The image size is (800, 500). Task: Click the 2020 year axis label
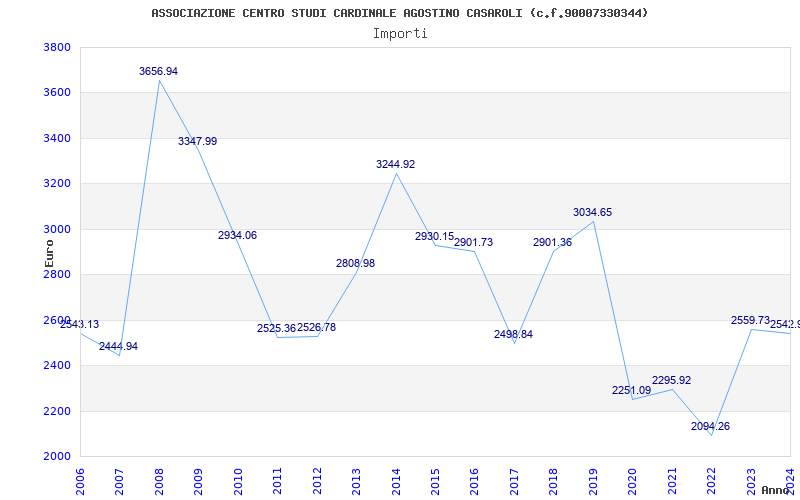click(633, 482)
